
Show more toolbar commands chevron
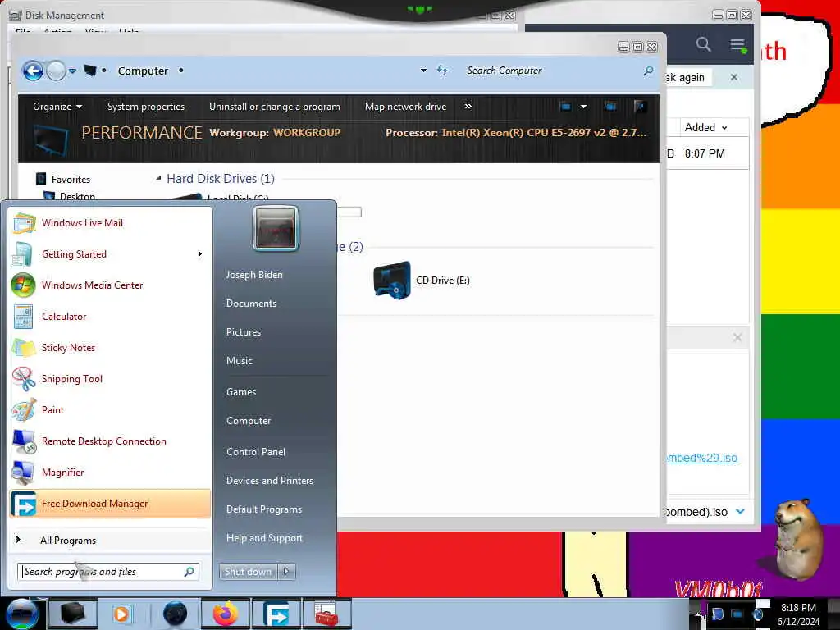[468, 107]
